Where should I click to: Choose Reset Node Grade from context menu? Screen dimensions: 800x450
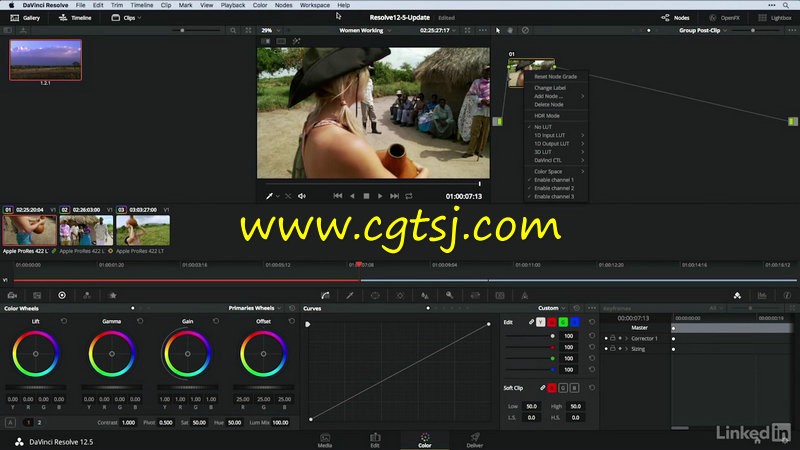click(x=556, y=77)
